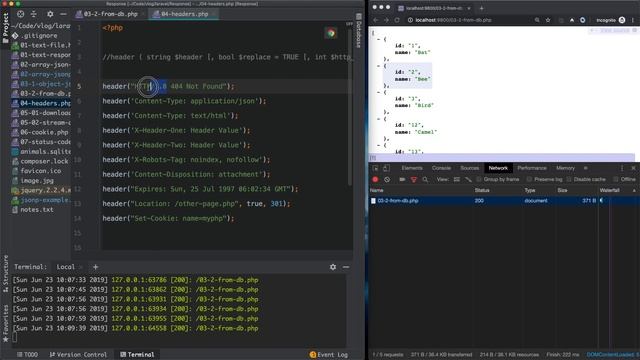Open .gitignore in the project tree
This screenshot has height=360, width=640.
tap(39, 36)
